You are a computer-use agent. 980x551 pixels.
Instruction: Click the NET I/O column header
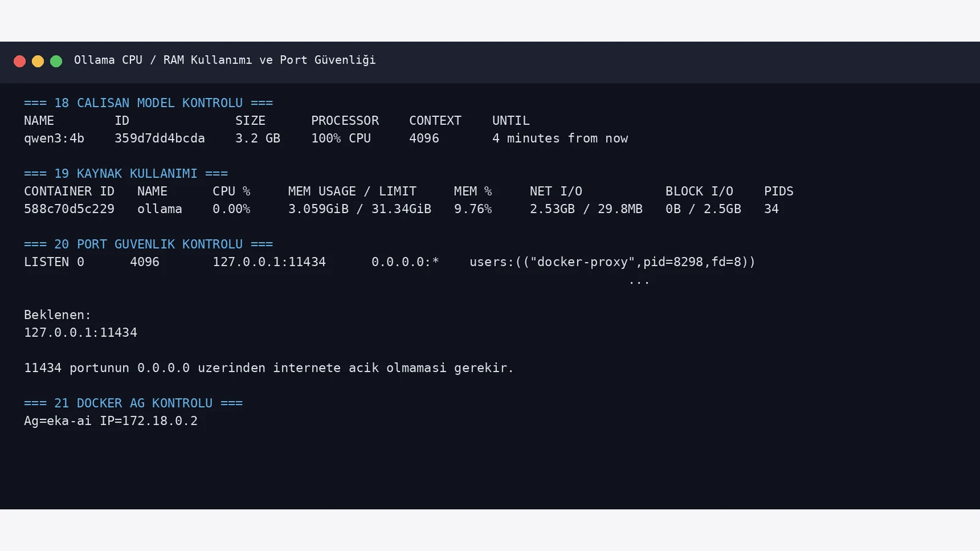tap(556, 191)
